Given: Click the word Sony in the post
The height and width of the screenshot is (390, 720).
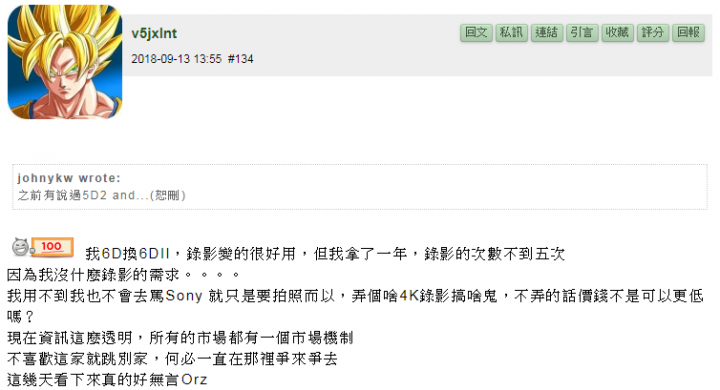Looking at the screenshot, I should 184,295.
